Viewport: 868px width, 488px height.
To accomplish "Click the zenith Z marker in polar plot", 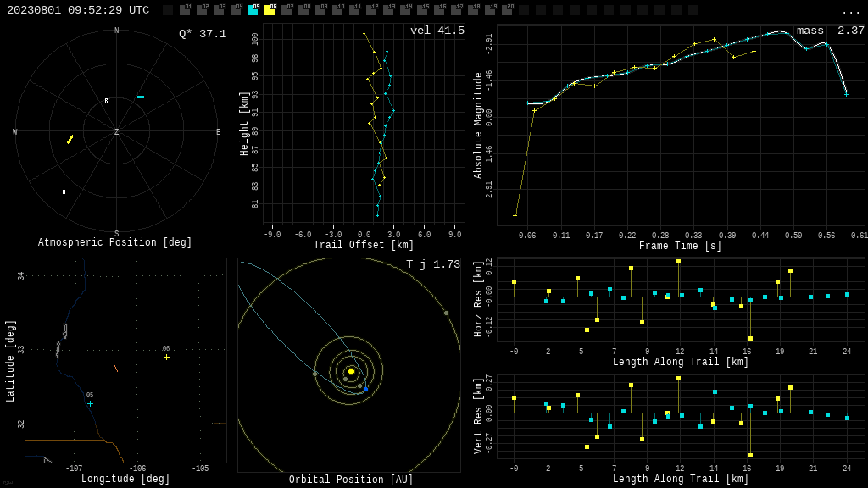I will point(117,131).
